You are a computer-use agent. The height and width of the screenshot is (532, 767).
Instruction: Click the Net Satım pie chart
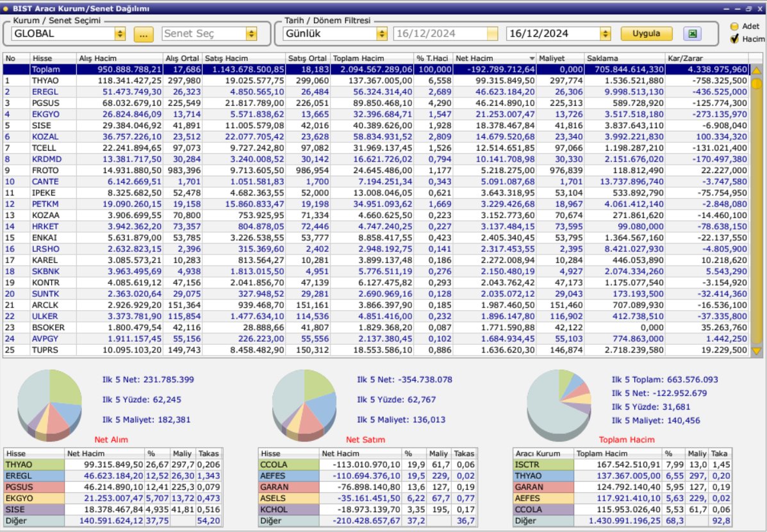click(x=304, y=405)
